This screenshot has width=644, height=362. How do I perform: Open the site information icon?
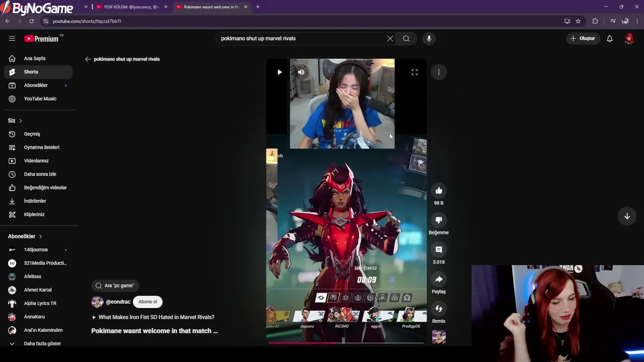pos(46,21)
